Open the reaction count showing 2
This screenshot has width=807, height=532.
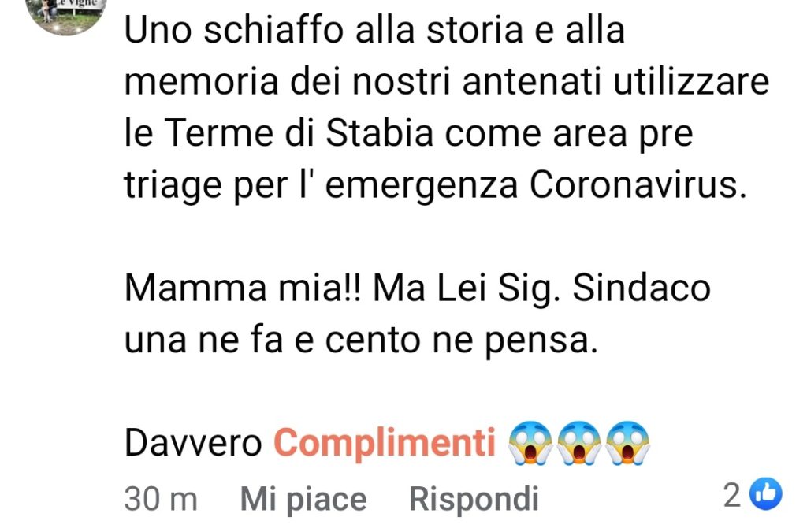tap(732, 495)
